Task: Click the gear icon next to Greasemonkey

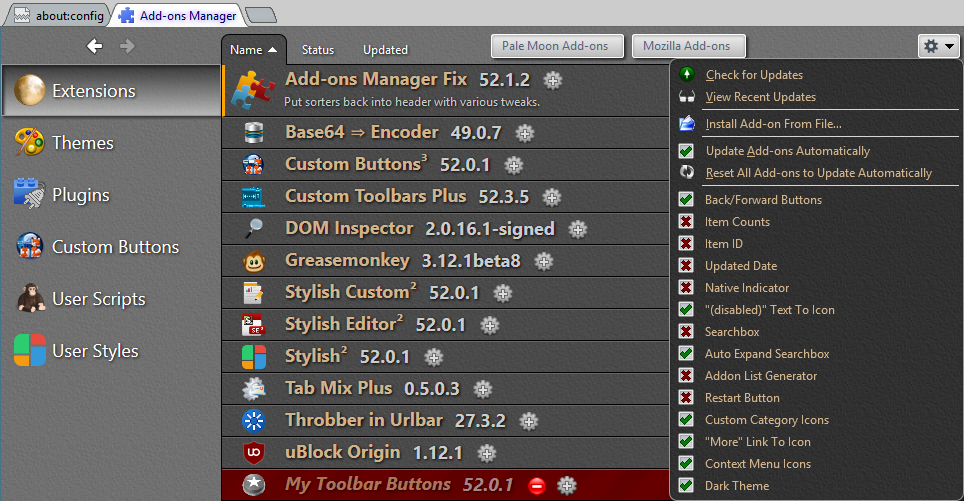Action: pyautogui.click(x=544, y=261)
